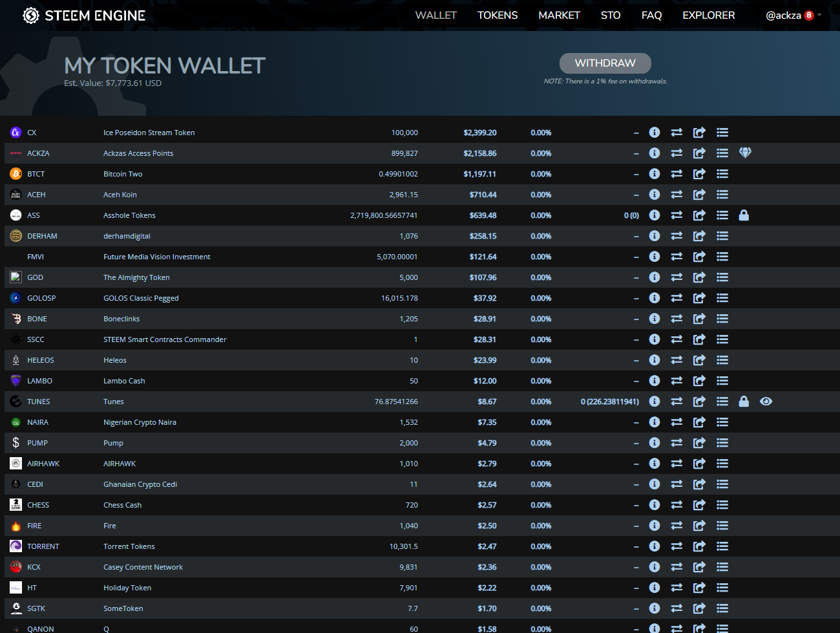Viewport: 840px width, 633px height.
Task: Open info for the CX token
Action: click(x=655, y=133)
